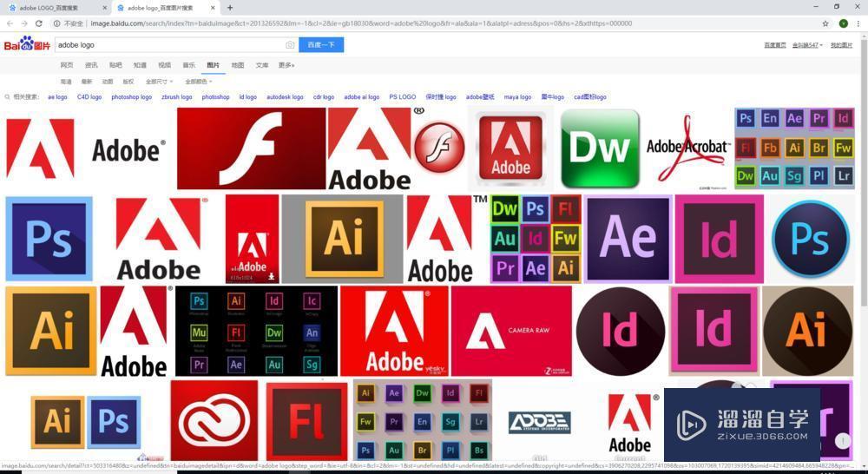The height and width of the screenshot is (474, 868).
Task: Open the round Ps icon image
Action: [811, 239]
